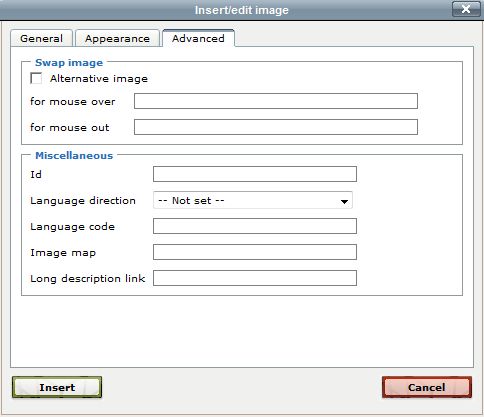Focus the Language code input field
The image size is (484, 417).
(255, 226)
